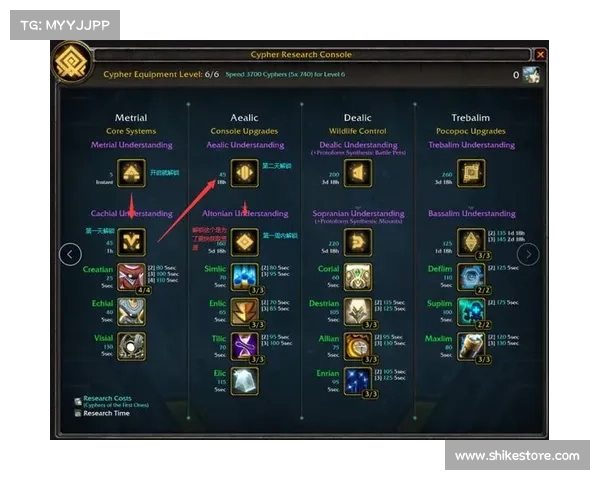Select the Aealic Understanding research icon
The image size is (600, 480).
coord(245,173)
